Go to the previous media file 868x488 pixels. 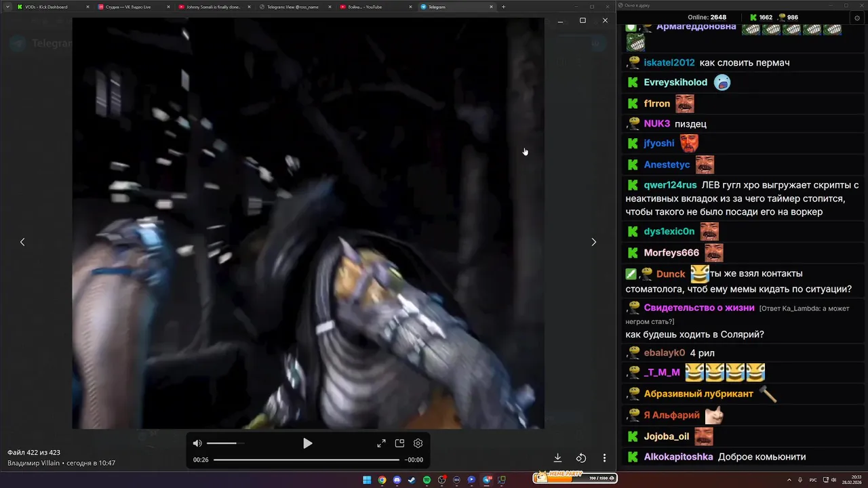tap(22, 242)
